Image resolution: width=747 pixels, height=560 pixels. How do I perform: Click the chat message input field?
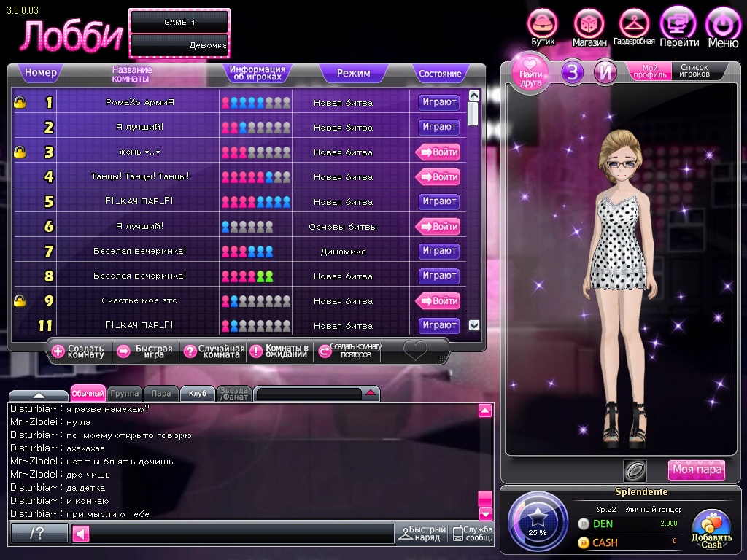pos(241,534)
